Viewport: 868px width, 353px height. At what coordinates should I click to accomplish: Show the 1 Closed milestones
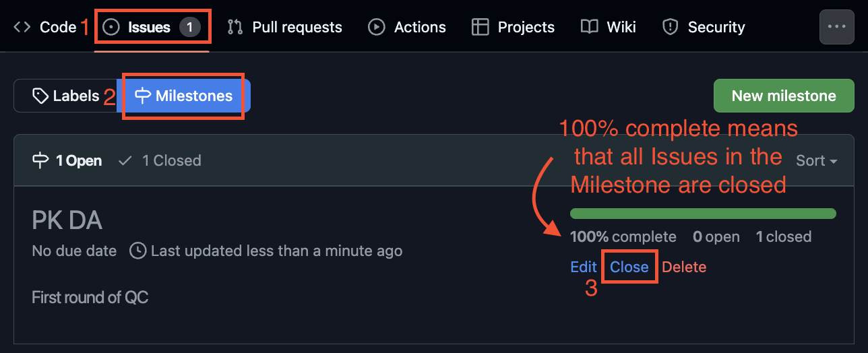[x=159, y=160]
